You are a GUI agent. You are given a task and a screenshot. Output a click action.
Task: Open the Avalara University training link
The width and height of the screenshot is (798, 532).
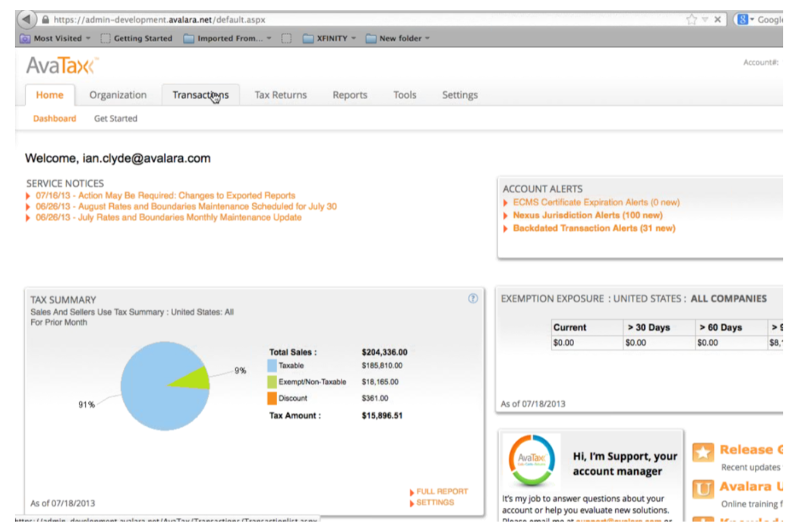pos(751,486)
